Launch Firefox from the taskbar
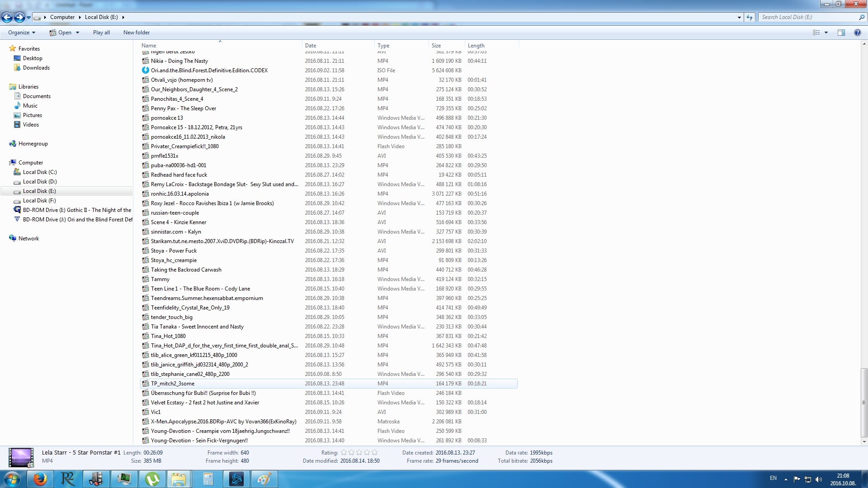Viewport: 868px width, 488px height. 40,479
